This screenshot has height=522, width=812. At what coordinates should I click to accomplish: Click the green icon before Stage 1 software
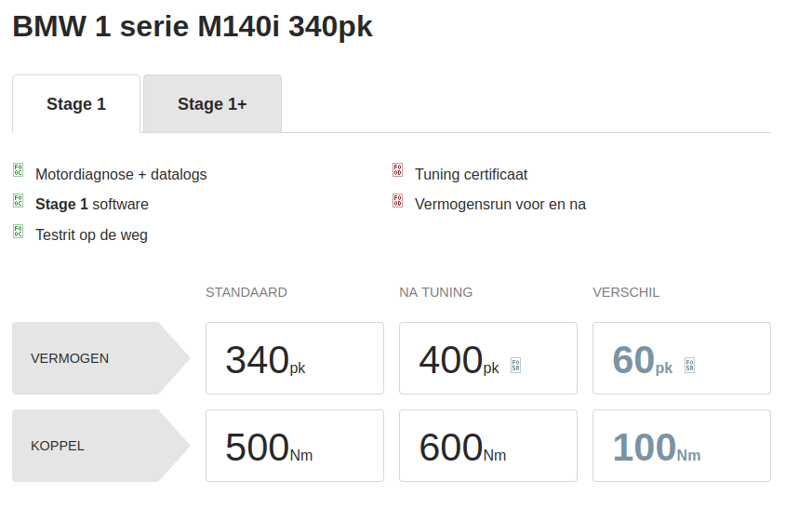click(x=18, y=200)
